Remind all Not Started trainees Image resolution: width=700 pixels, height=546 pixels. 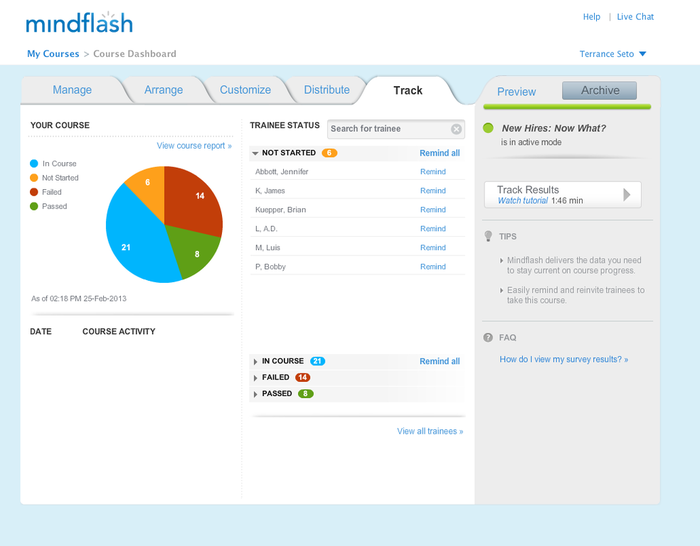tap(440, 153)
